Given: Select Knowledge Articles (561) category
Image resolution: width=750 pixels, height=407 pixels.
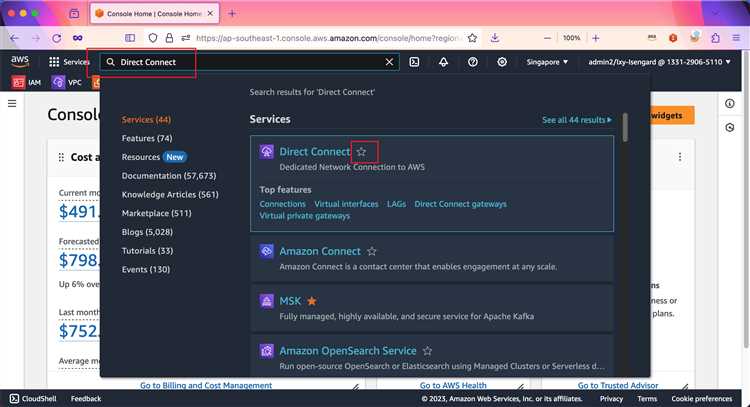Looking at the screenshot, I should (x=170, y=194).
